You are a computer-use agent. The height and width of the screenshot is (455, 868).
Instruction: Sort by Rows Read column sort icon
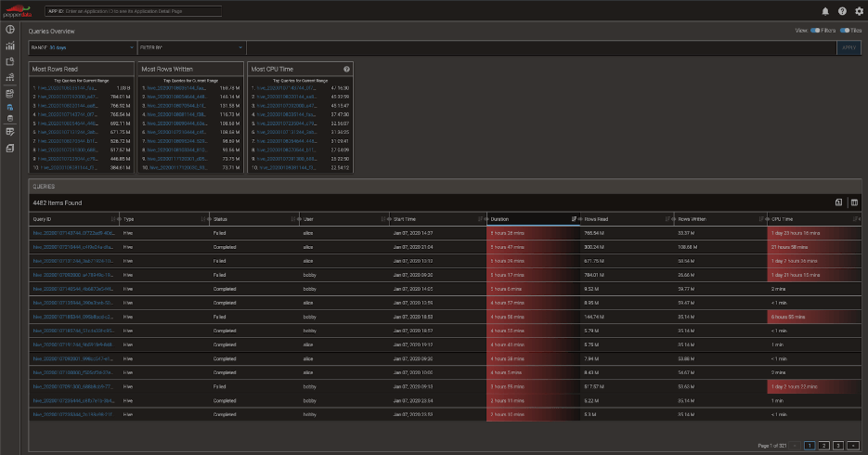(667, 219)
